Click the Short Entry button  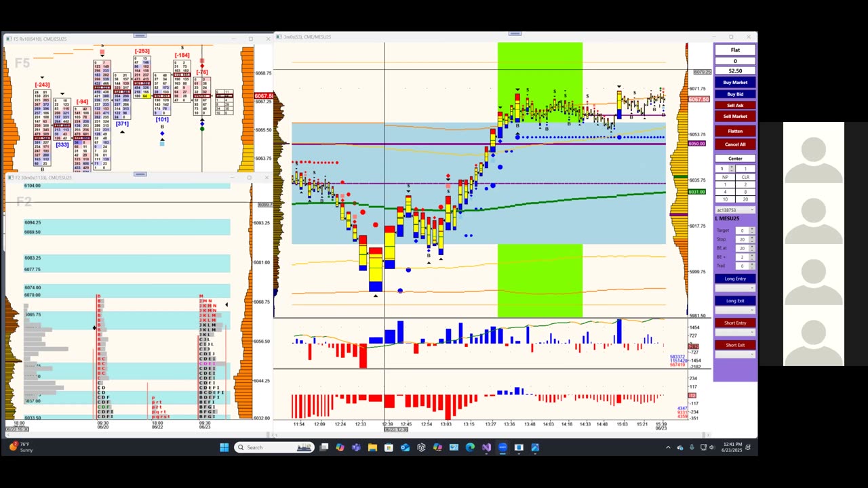tap(735, 323)
